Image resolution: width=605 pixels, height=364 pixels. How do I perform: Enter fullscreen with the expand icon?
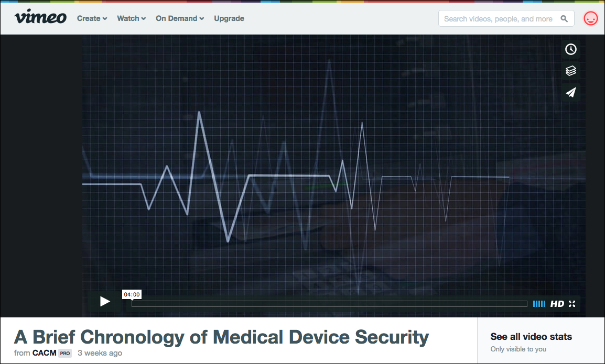[x=572, y=304]
